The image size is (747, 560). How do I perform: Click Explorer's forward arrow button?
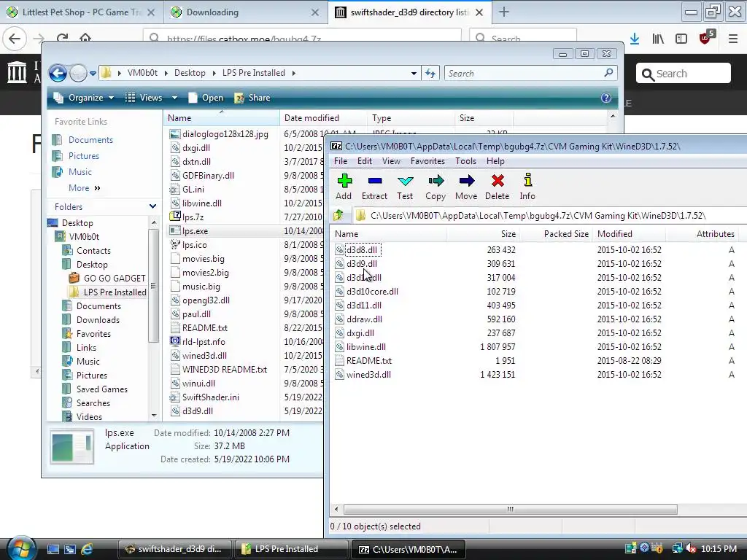[77, 74]
